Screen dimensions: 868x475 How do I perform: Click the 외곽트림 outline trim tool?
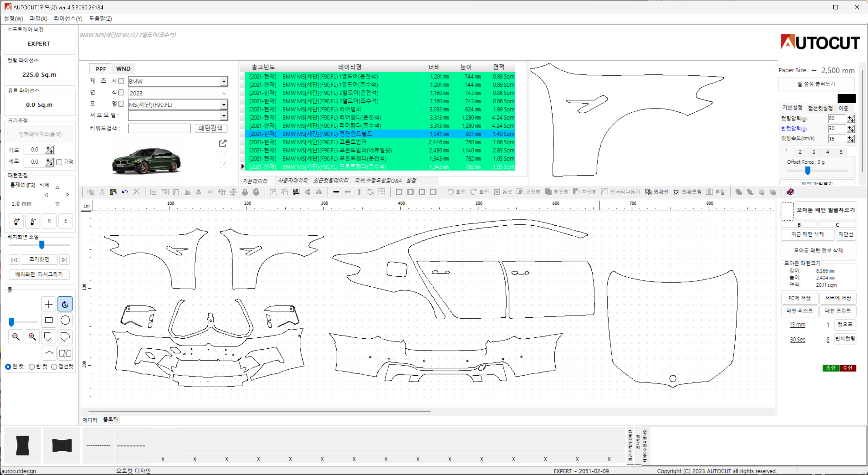[x=687, y=192]
